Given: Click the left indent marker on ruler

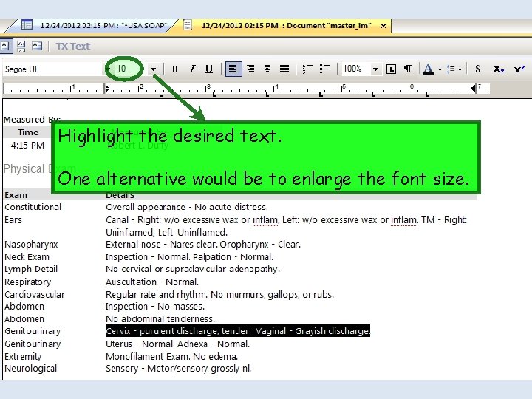Looking at the screenshot, I should pos(107,89).
